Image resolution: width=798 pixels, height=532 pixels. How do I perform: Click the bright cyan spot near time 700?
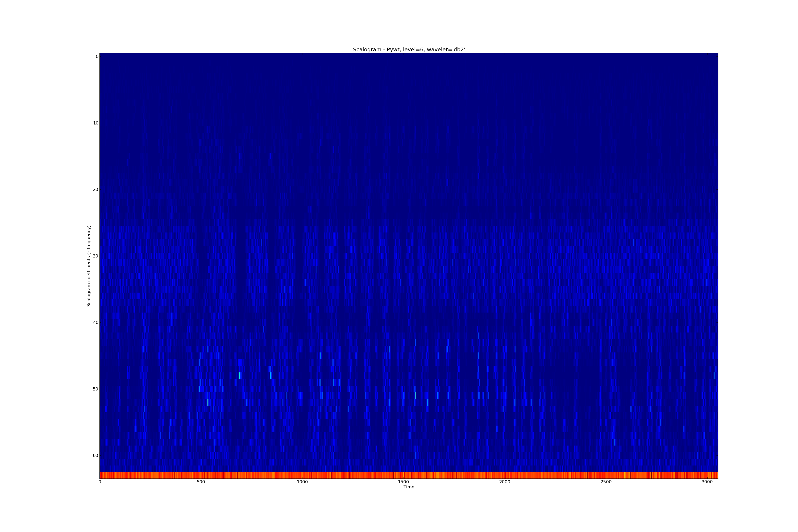[239, 375]
